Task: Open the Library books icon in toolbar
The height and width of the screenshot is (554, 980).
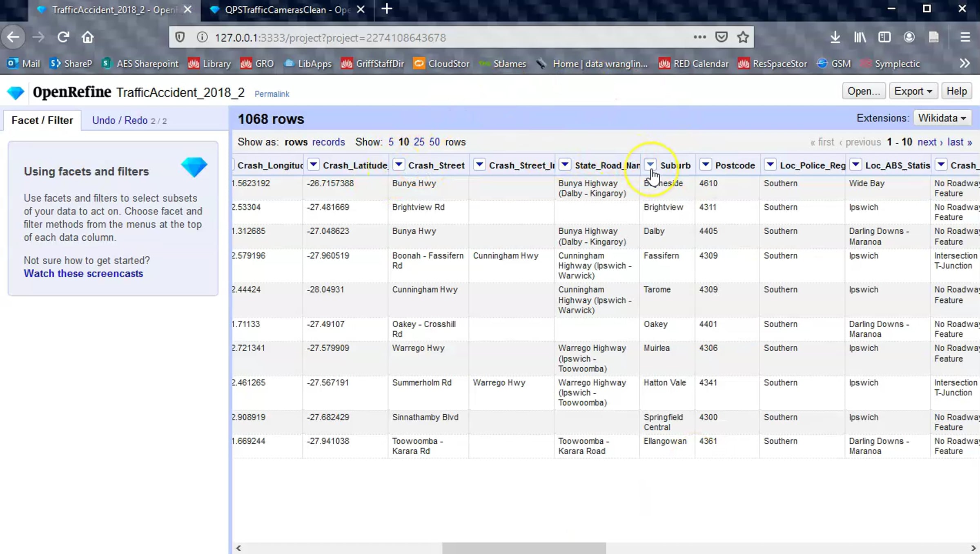Action: pyautogui.click(x=860, y=37)
